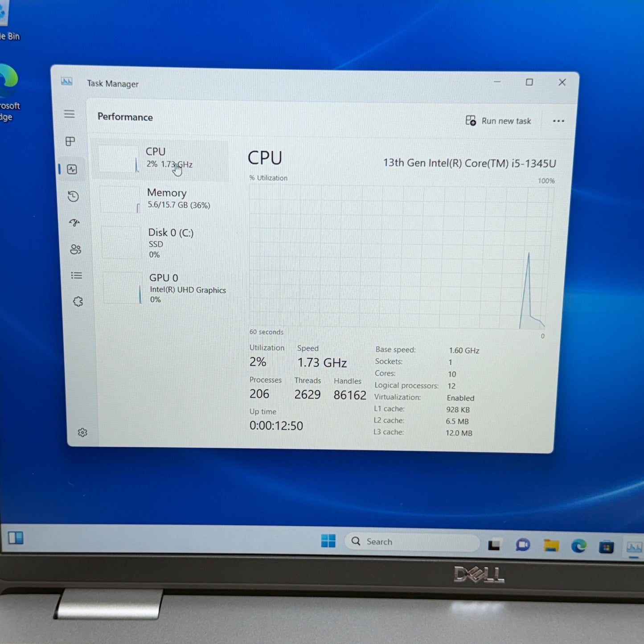Click the Speed value 1.73 GHz

[322, 363]
